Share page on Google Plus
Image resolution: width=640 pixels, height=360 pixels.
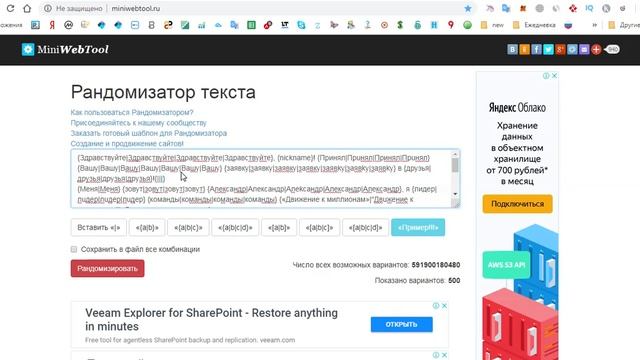(x=560, y=49)
